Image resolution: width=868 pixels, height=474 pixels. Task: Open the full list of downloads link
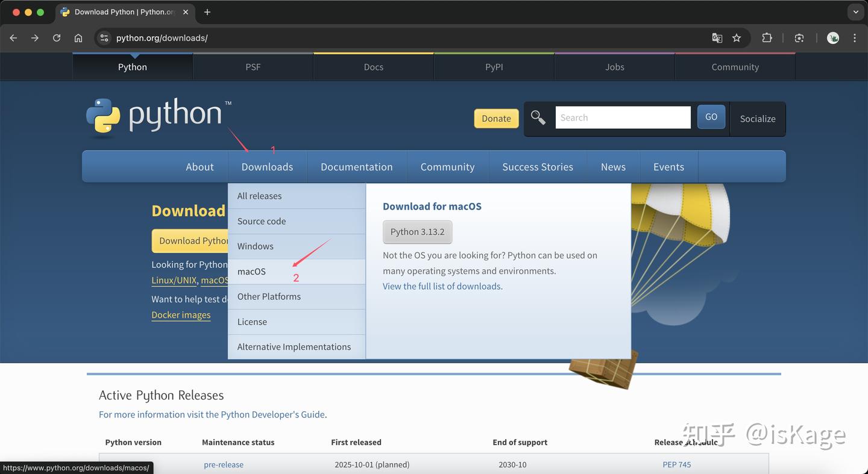[x=442, y=285]
